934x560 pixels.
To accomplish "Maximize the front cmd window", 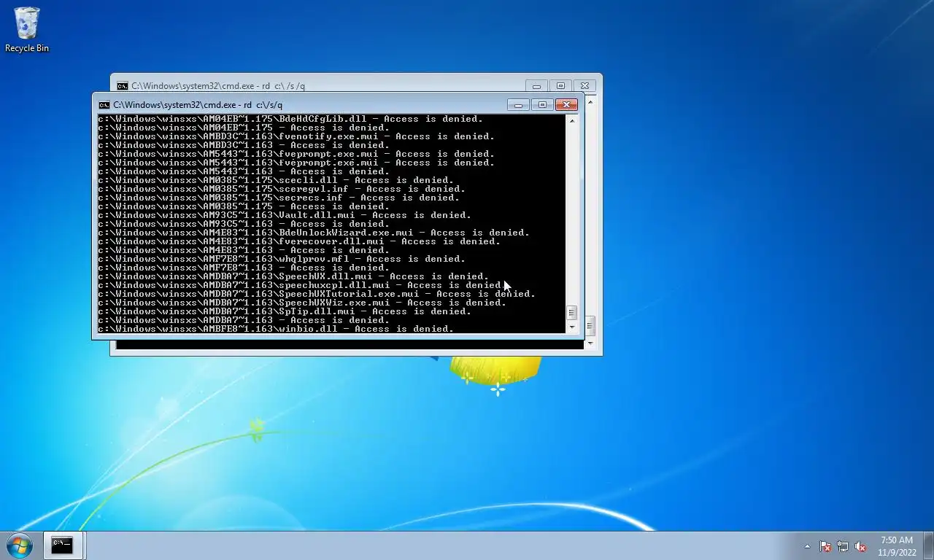I will [x=542, y=105].
